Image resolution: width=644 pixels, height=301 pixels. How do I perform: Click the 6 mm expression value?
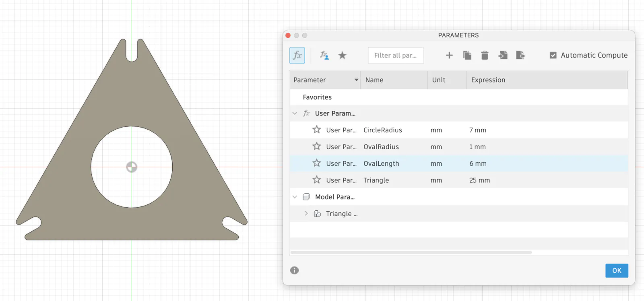click(x=478, y=163)
